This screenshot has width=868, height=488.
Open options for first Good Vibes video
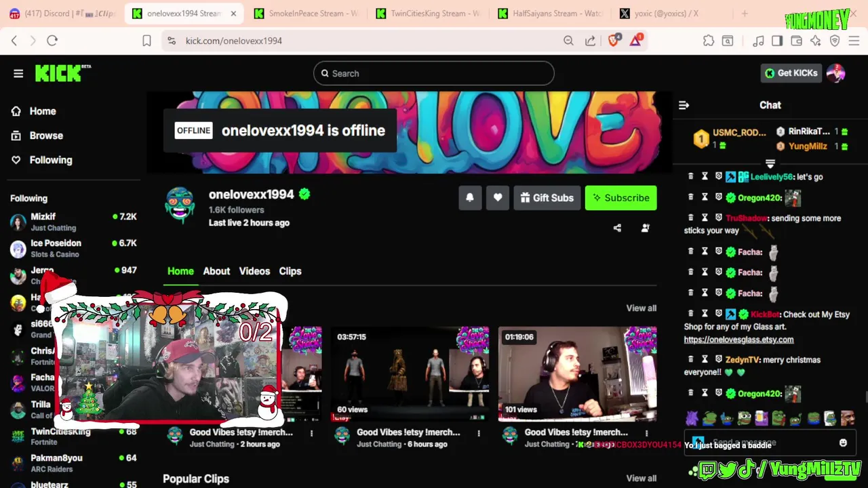click(x=311, y=433)
